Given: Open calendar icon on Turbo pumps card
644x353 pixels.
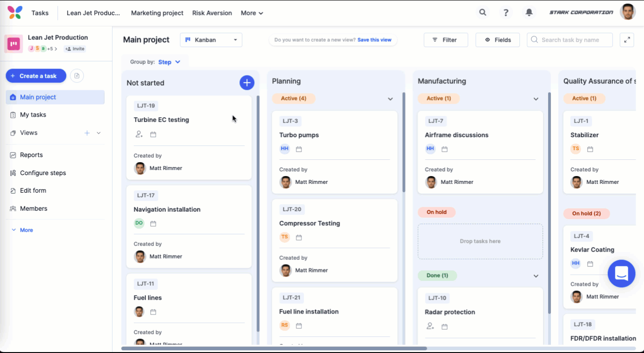Looking at the screenshot, I should pos(299,149).
